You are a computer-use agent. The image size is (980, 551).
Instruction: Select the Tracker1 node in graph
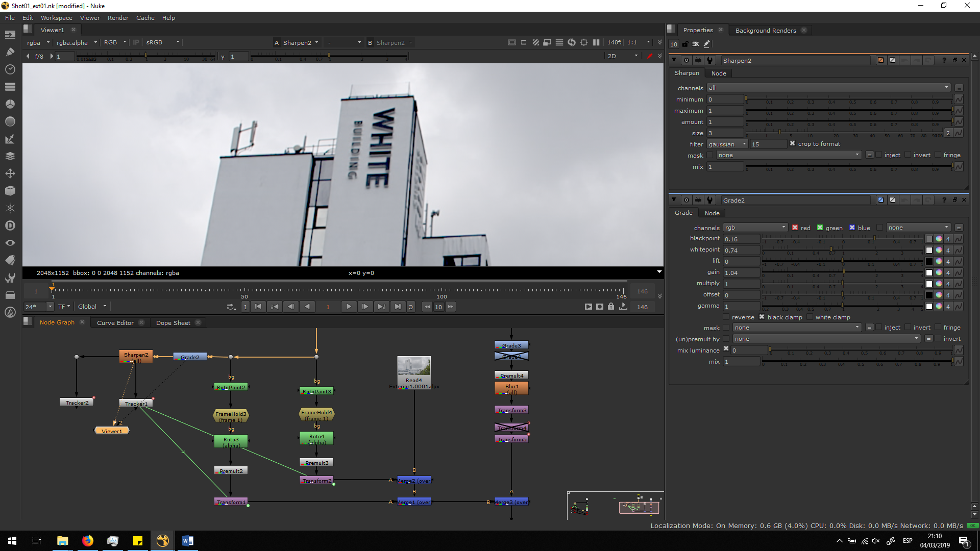[136, 404]
